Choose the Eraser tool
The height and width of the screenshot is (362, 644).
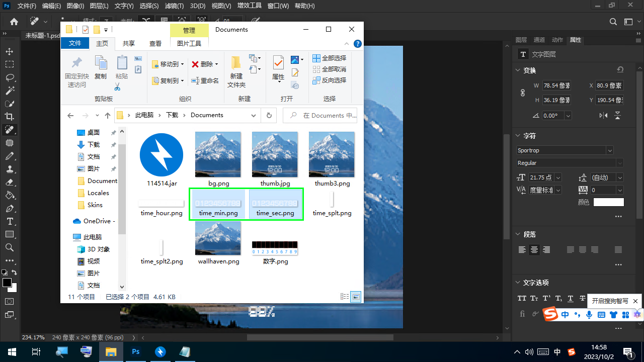[10, 183]
